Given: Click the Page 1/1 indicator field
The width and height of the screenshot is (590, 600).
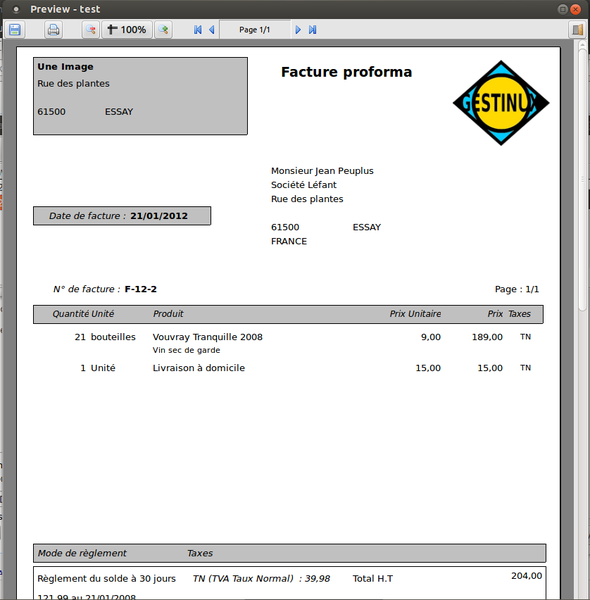Looking at the screenshot, I should (x=254, y=30).
